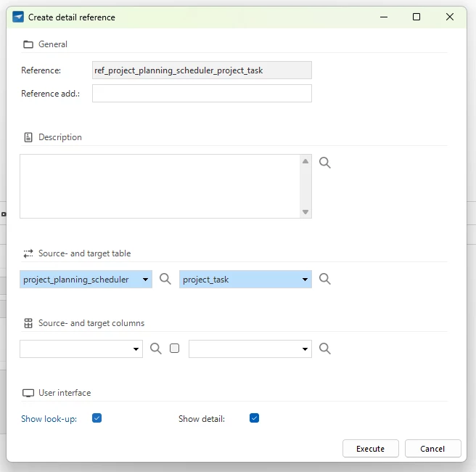The height and width of the screenshot is (472, 476).
Task: Click inside the Description text area
Action: [160, 186]
